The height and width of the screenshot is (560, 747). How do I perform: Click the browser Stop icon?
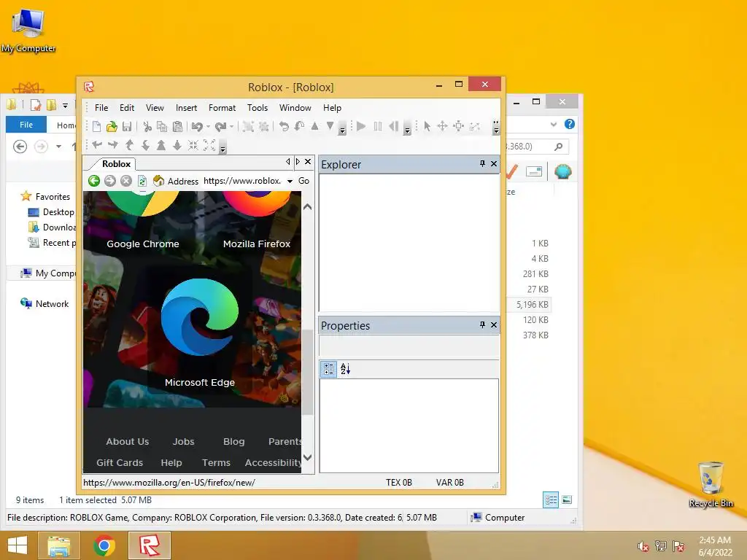click(125, 181)
